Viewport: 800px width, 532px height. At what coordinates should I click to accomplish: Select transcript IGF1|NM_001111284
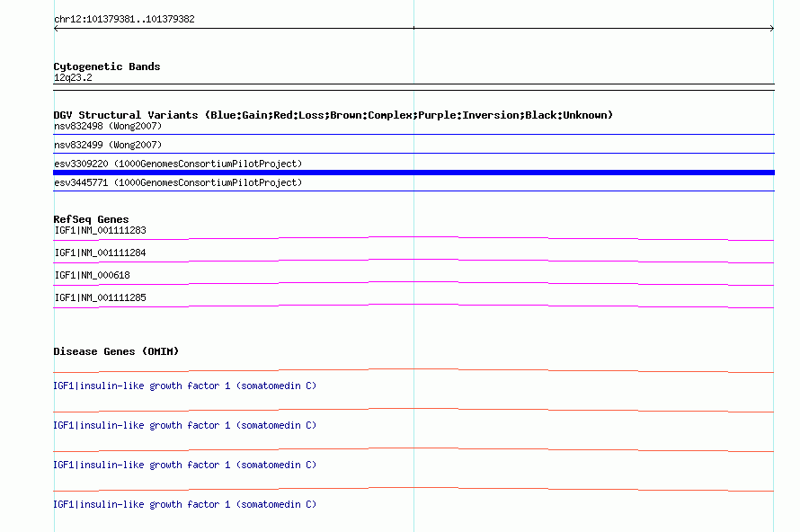(100, 253)
